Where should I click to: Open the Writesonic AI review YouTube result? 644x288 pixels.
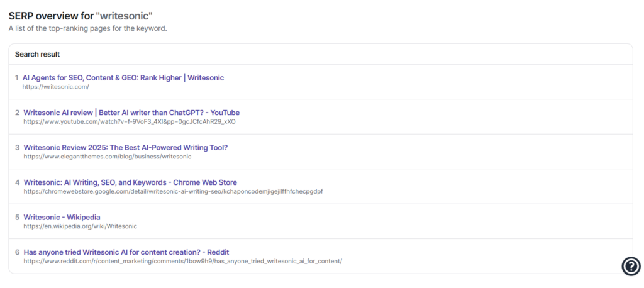(131, 113)
